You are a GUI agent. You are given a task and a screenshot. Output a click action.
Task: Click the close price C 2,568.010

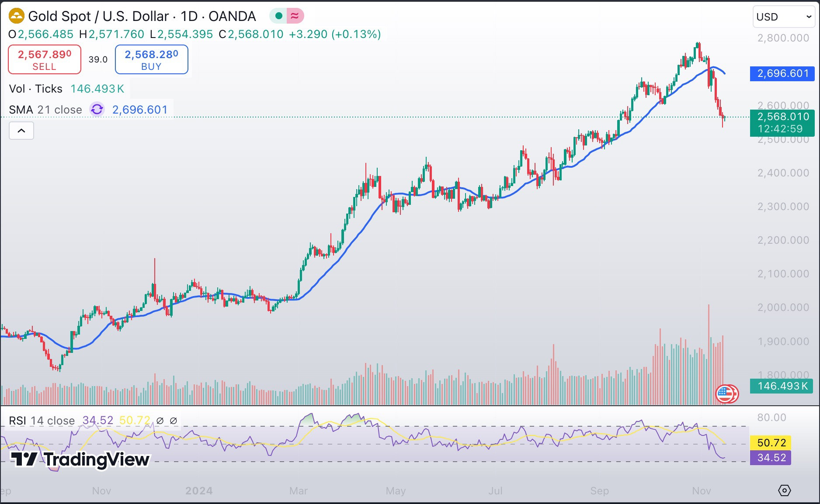251,34
